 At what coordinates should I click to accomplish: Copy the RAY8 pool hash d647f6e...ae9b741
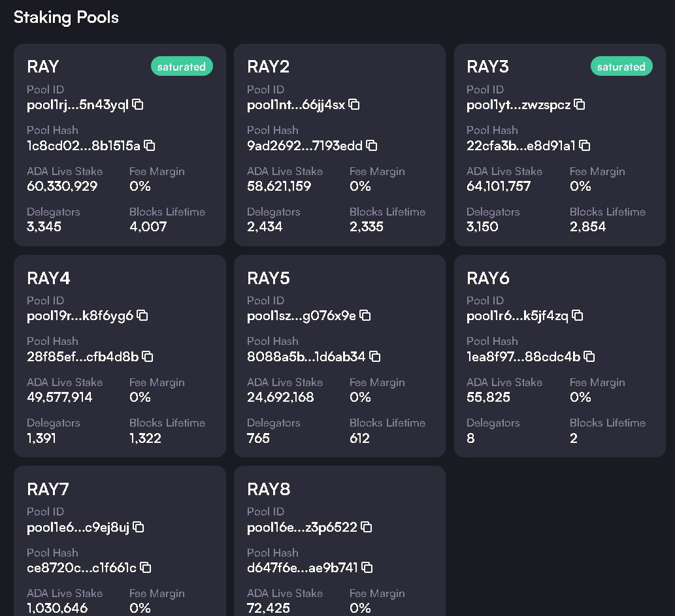point(367,568)
